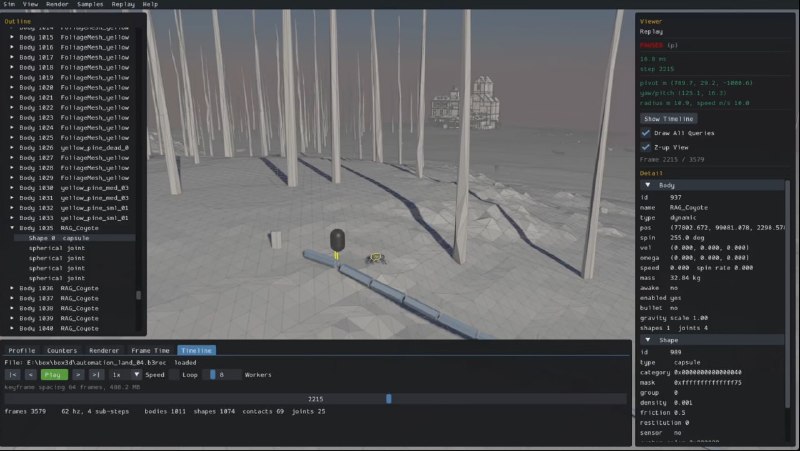Open the 1x playback speed dropdown

[x=126, y=374]
